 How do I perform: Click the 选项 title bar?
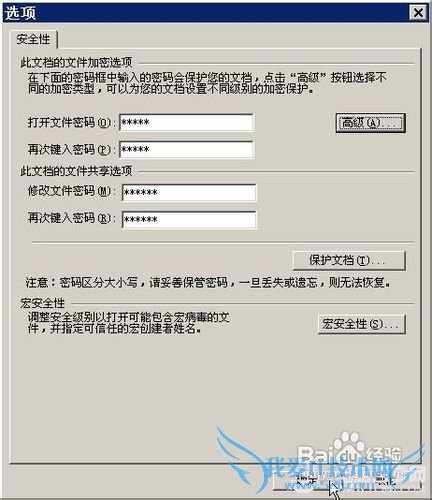click(206, 13)
